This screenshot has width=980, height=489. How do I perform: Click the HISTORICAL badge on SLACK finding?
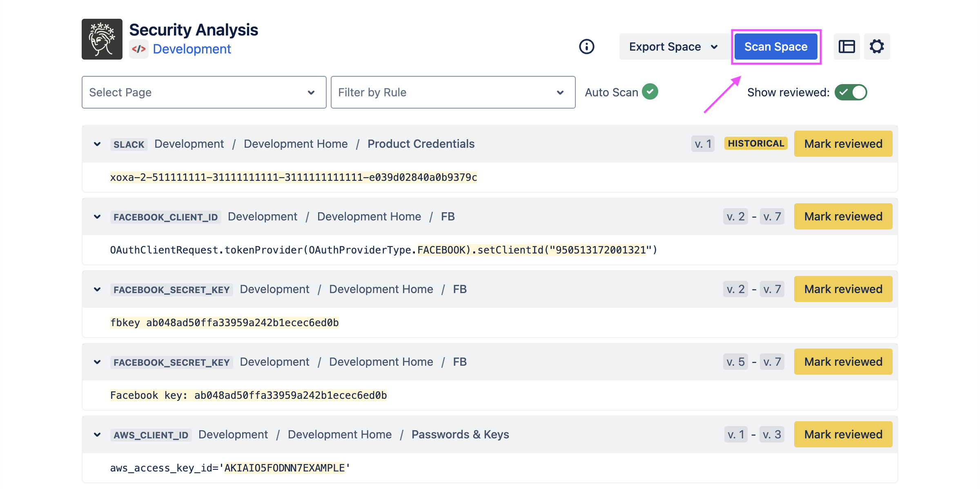(755, 144)
